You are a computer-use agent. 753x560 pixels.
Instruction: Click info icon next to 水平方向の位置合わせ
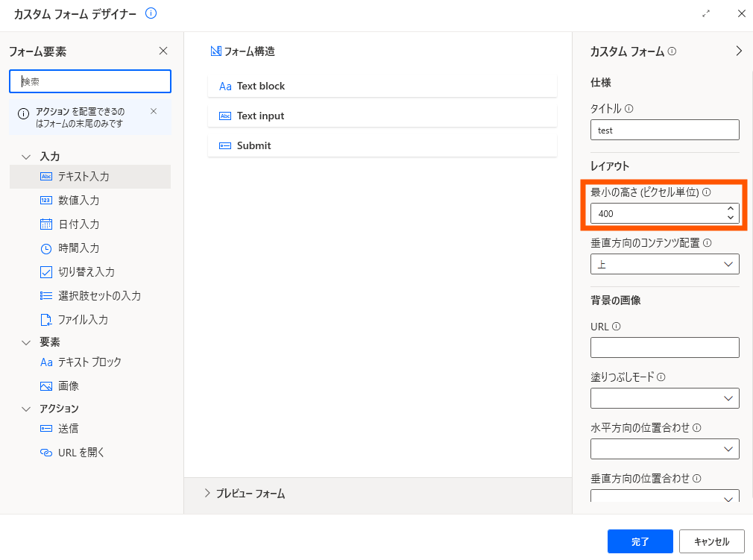pyautogui.click(x=697, y=427)
